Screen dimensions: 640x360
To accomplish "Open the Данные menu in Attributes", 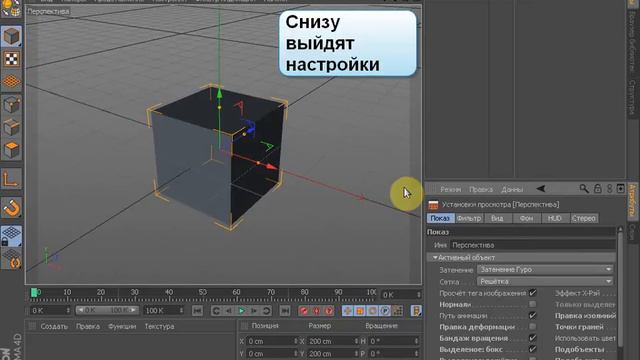I will [512, 189].
